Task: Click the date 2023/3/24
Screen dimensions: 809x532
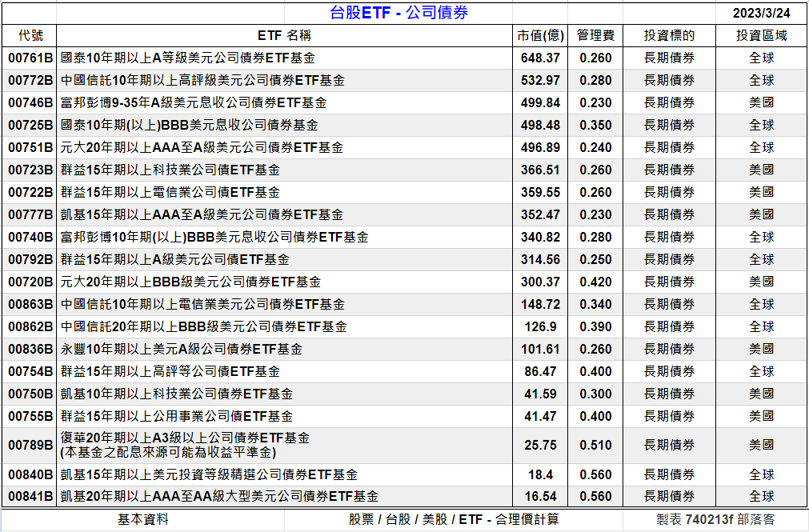Action: coord(761,13)
